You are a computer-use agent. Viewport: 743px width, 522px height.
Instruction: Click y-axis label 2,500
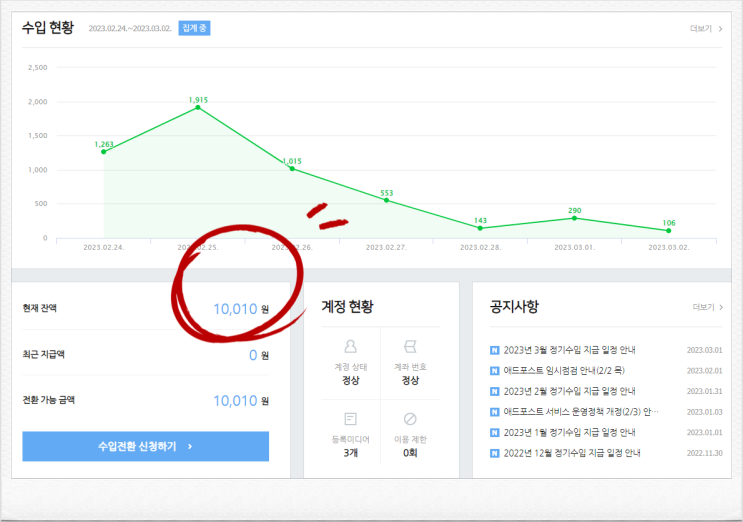click(37, 68)
